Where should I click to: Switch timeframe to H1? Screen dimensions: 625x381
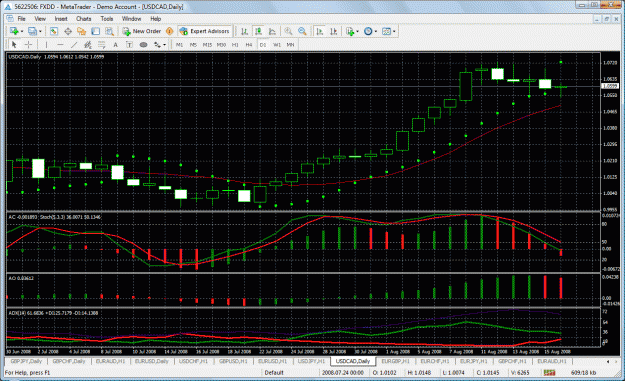235,45
